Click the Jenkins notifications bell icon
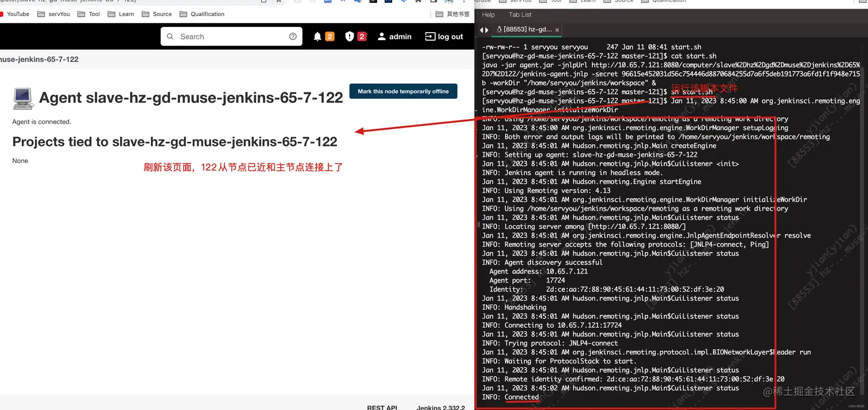The image size is (868, 410). coord(317,37)
